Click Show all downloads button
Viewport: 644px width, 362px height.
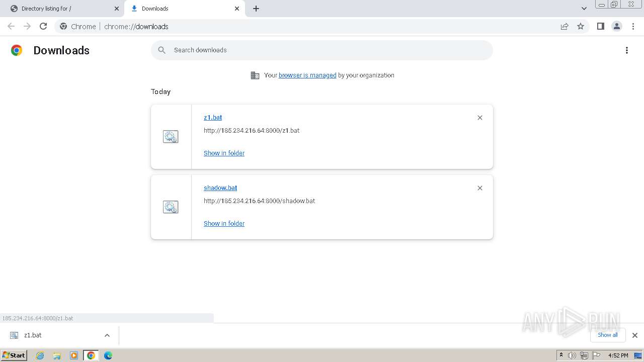(607, 335)
